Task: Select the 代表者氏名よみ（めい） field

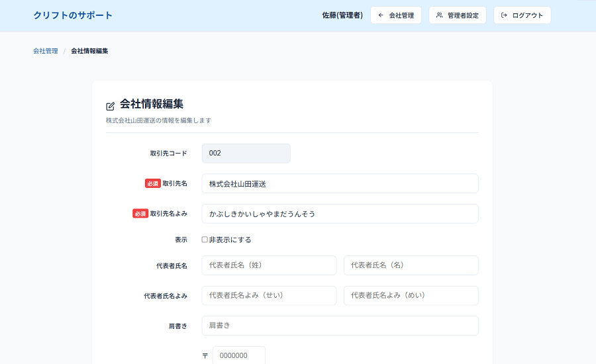Action: [411, 296]
